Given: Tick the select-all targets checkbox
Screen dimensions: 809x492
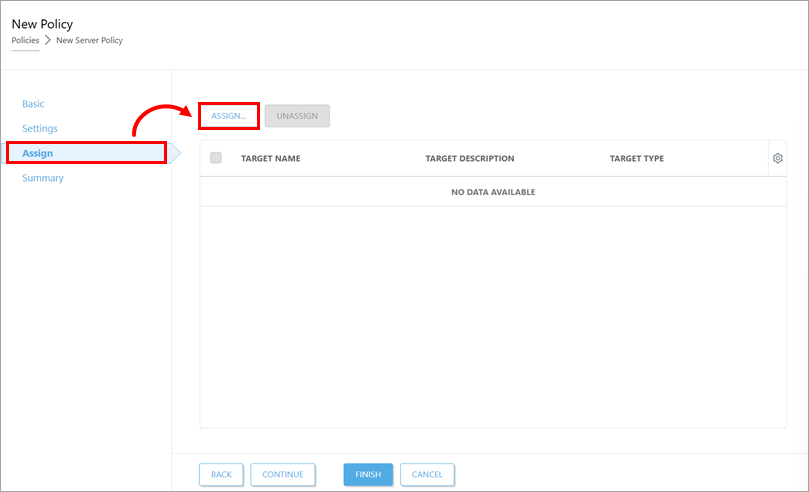Looking at the screenshot, I should [216, 158].
